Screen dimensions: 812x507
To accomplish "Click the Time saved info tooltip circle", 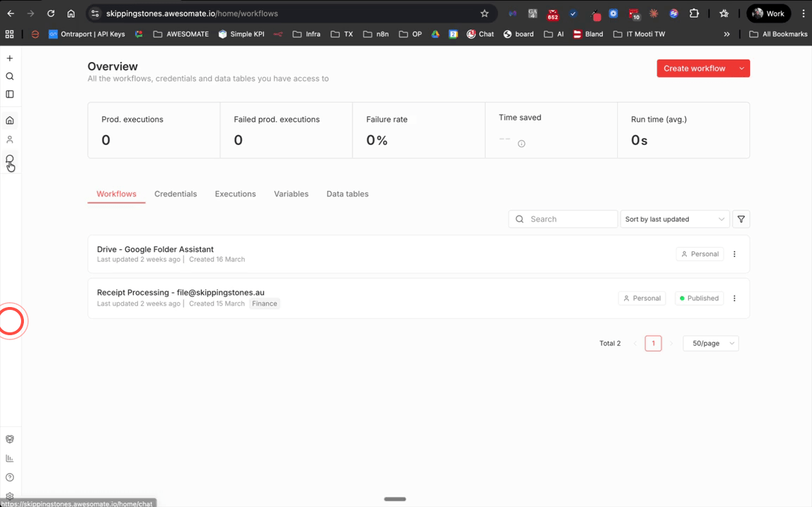I will [521, 144].
